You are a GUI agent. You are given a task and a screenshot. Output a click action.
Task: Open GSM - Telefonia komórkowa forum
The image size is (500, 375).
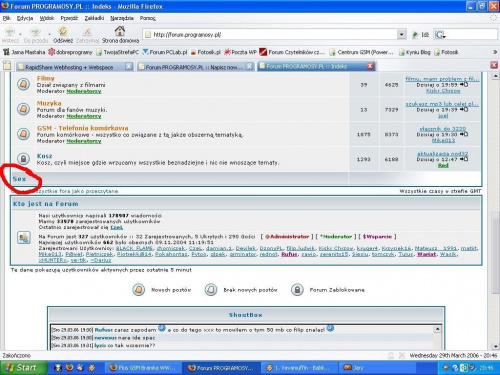click(82, 128)
